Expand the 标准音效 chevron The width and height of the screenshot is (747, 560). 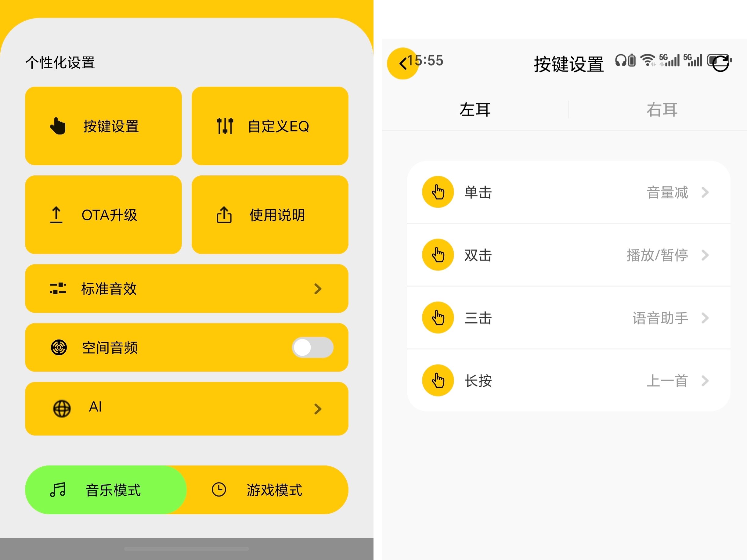317,289
